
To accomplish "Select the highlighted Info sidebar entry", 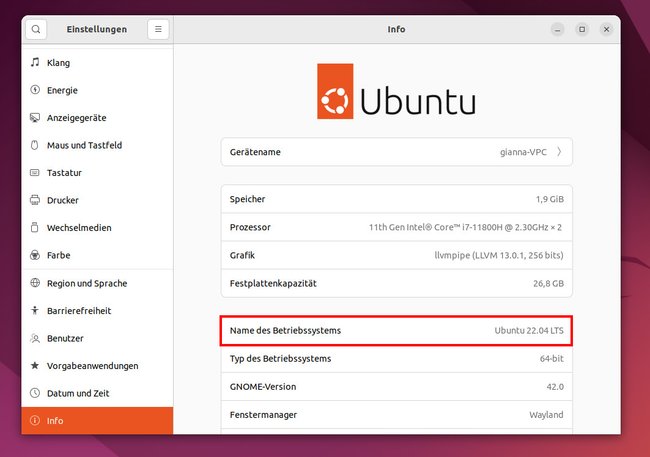I will pos(97,421).
